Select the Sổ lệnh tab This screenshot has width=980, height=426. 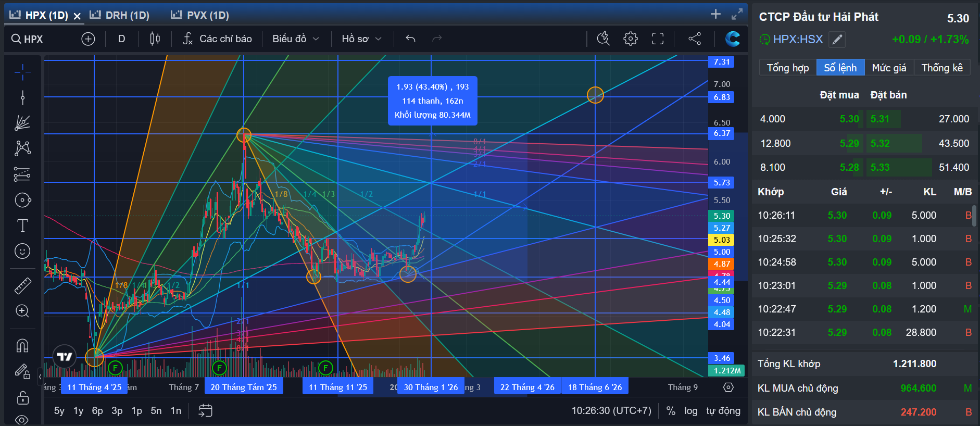point(840,68)
